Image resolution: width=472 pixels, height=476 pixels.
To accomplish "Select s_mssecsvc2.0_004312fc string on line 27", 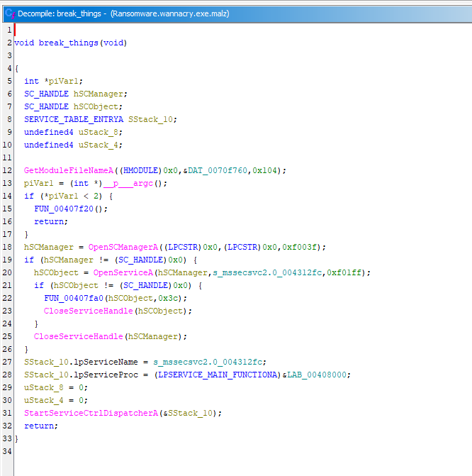I will pyautogui.click(x=208, y=362).
